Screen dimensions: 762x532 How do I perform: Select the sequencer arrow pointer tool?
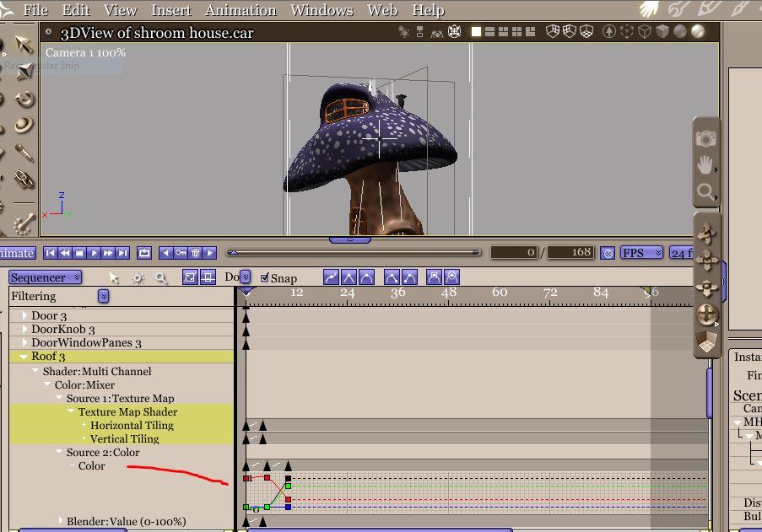tap(114, 277)
